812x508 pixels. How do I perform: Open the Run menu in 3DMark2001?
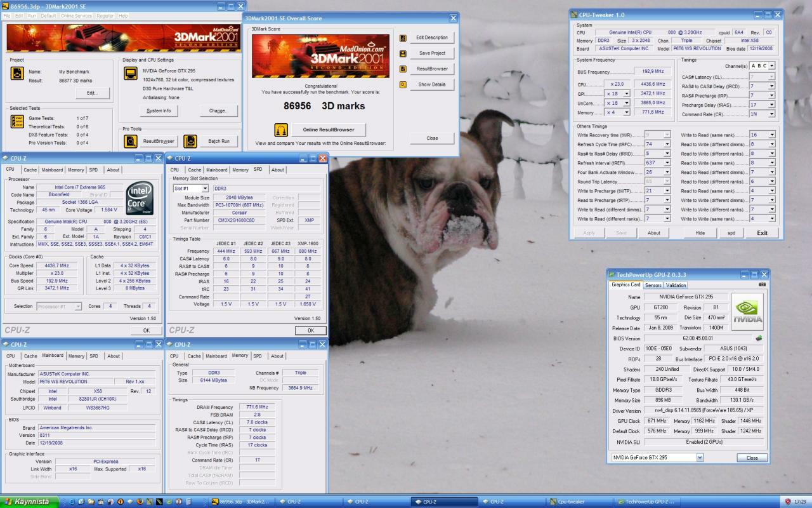click(x=32, y=15)
